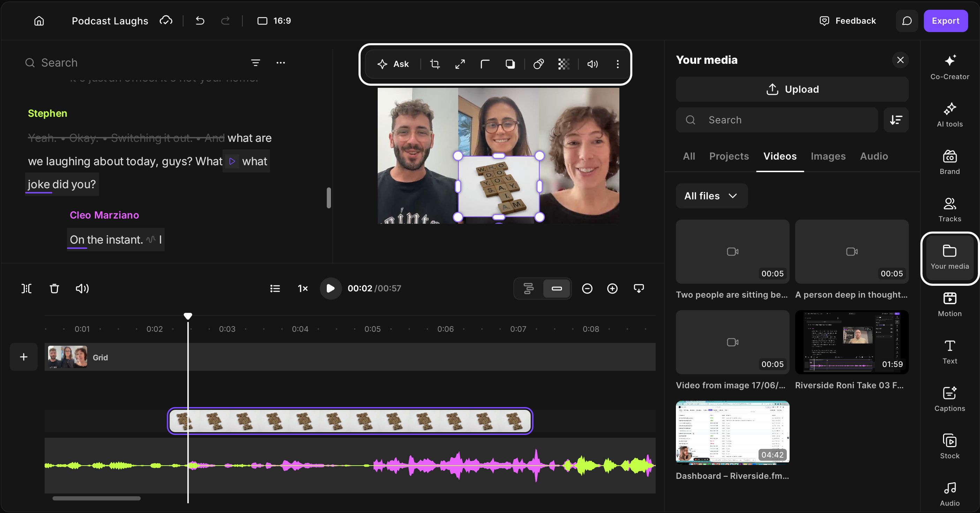Click the timeline horizontal scrollbar
The image size is (980, 513).
(x=96, y=498)
